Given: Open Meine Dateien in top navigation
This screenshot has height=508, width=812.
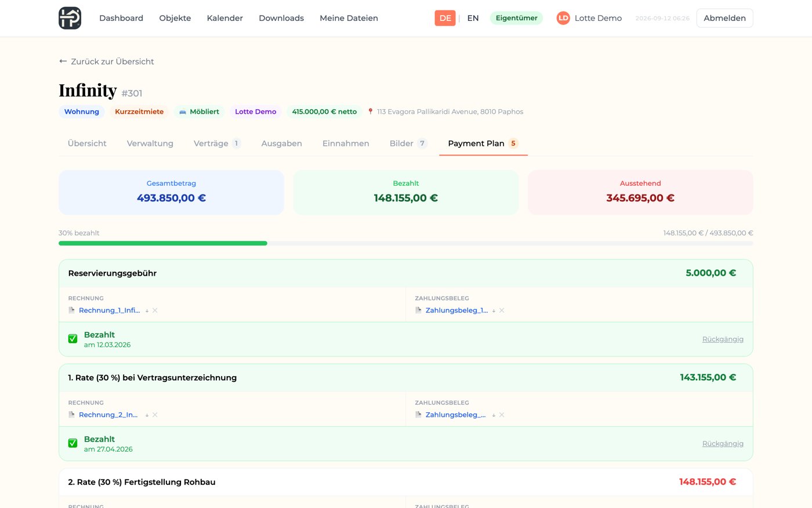Looking at the screenshot, I should click(349, 18).
